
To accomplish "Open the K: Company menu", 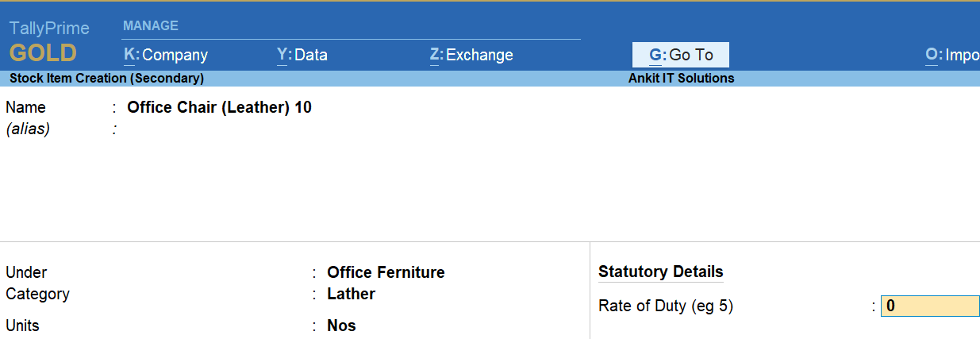I will pos(166,55).
